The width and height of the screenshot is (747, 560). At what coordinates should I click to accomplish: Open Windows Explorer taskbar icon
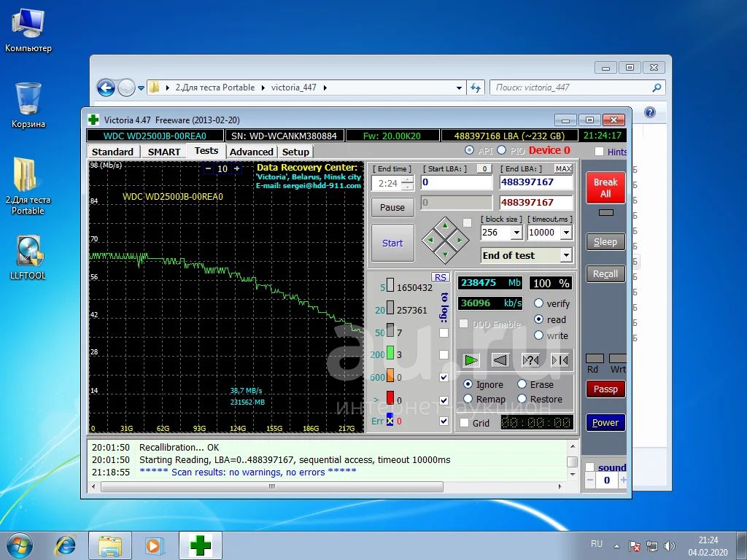coord(109,545)
